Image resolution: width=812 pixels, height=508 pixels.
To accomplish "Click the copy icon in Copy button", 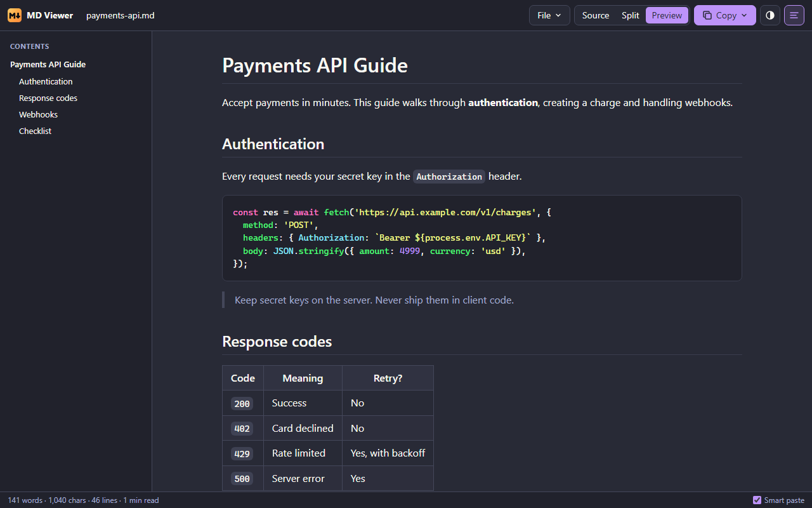I will 707,15.
